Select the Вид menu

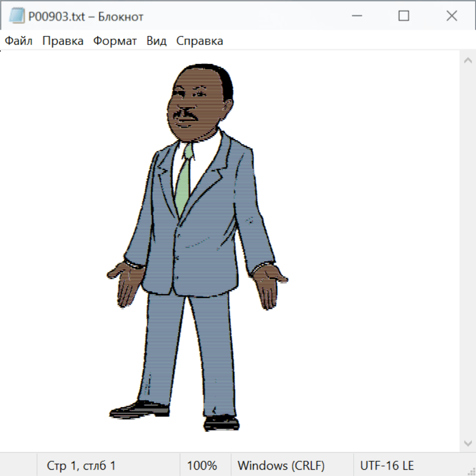coord(156,41)
